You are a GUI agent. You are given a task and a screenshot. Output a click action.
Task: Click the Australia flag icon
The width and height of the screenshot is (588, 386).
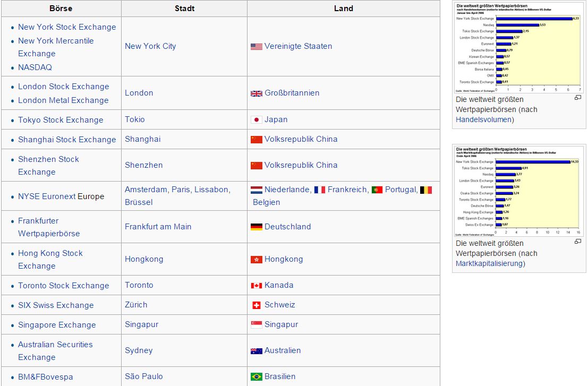point(257,351)
